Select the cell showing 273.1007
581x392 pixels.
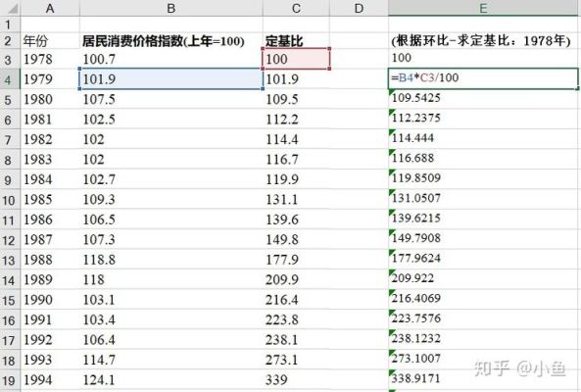483,359
